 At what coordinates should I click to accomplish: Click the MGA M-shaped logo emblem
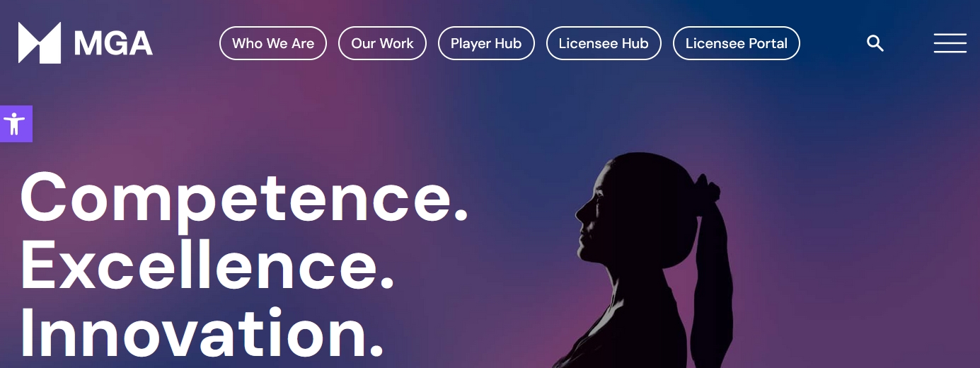pos(40,42)
